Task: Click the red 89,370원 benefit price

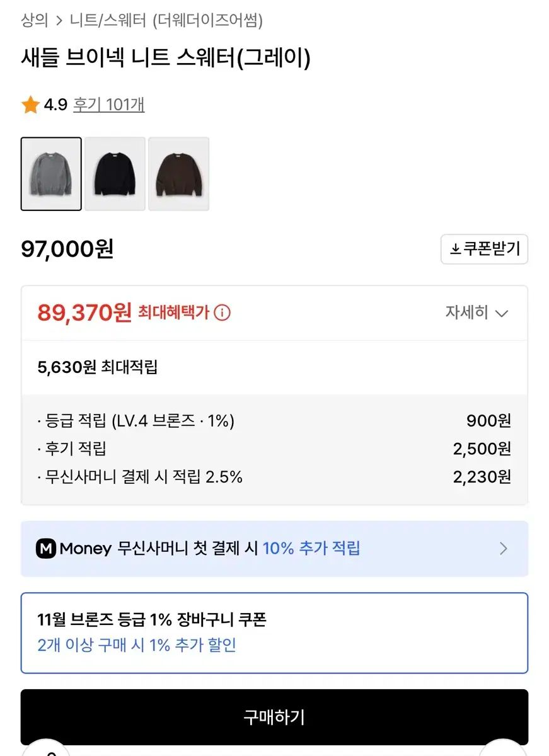Action: (84, 312)
